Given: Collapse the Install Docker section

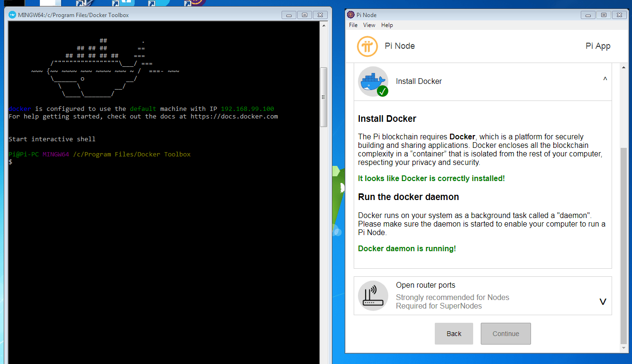Looking at the screenshot, I should (x=605, y=80).
